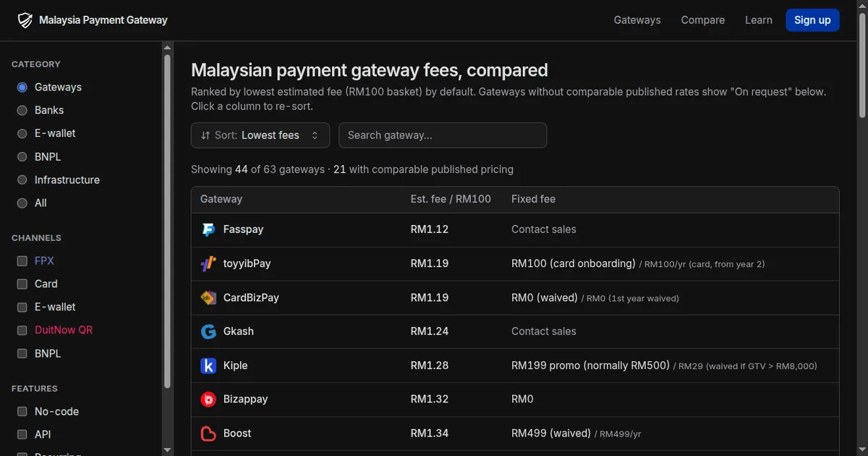Enable the DuitNow QR channel checkbox
The height and width of the screenshot is (456, 868).
click(x=22, y=330)
